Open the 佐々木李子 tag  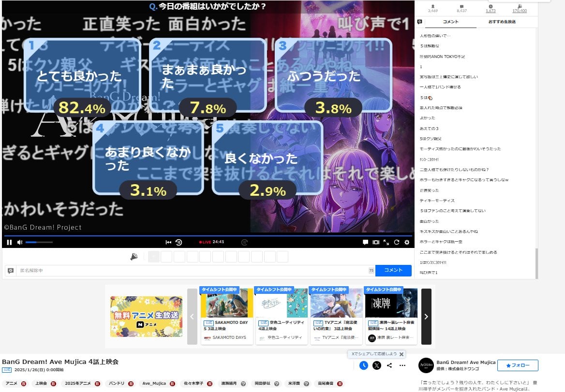coord(193,383)
